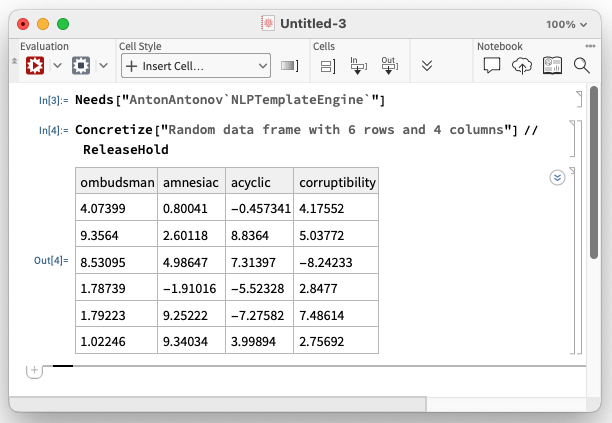Click the cell style preview swatch
The height and width of the screenshot is (423, 612).
pos(290,66)
